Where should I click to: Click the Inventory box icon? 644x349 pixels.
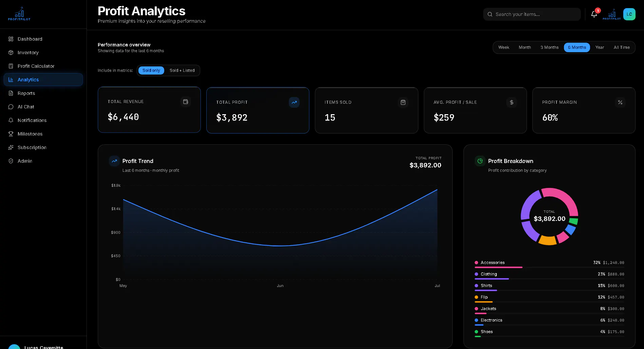point(11,53)
